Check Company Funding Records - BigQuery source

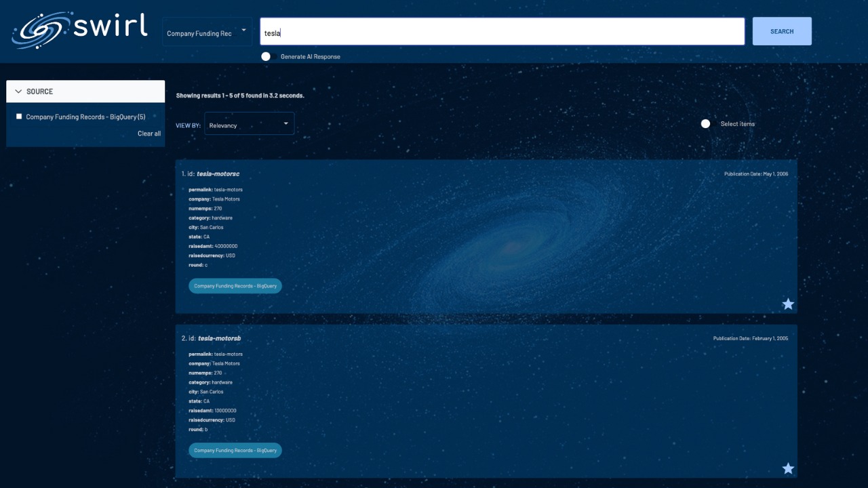pos(19,117)
